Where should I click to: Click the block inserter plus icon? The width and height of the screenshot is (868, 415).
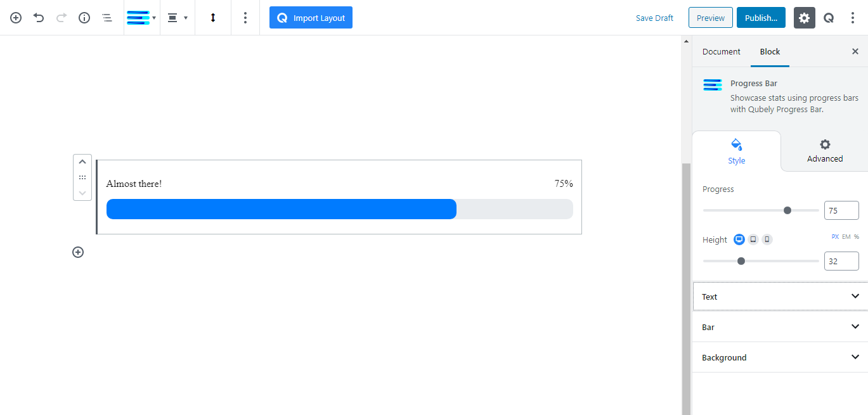[x=15, y=18]
